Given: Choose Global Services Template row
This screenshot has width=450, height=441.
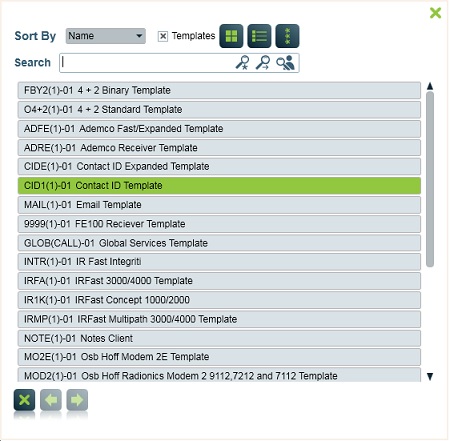Looking at the screenshot, I should [219, 243].
